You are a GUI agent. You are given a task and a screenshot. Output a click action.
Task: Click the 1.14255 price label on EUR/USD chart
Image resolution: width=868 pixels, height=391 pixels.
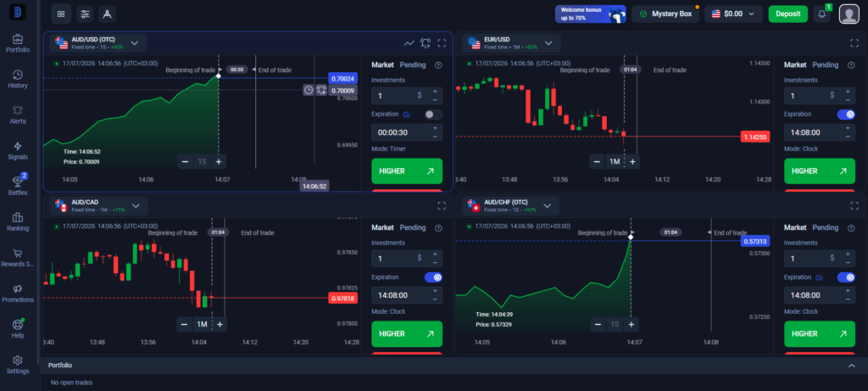[755, 137]
